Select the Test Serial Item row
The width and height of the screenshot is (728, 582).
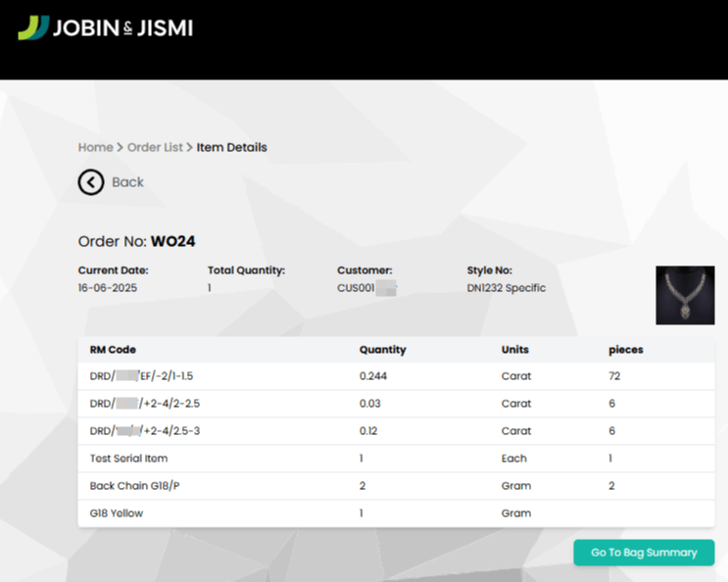click(x=128, y=459)
